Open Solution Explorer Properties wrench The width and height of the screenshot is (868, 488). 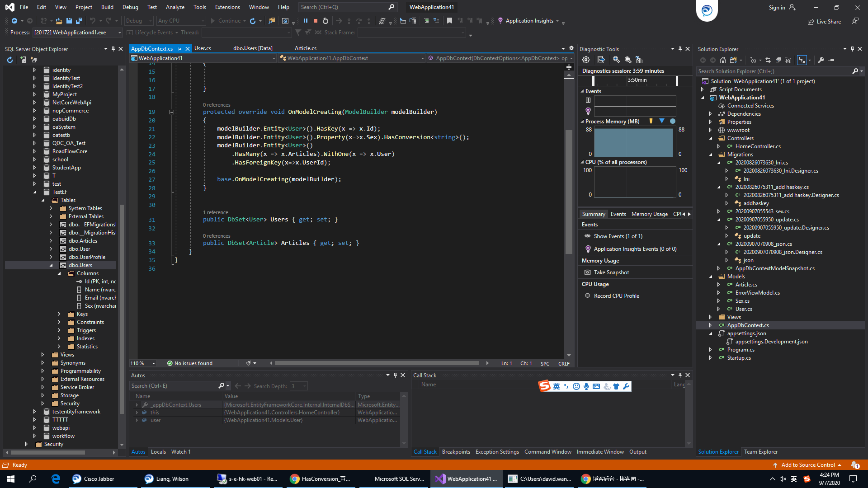[x=821, y=60]
